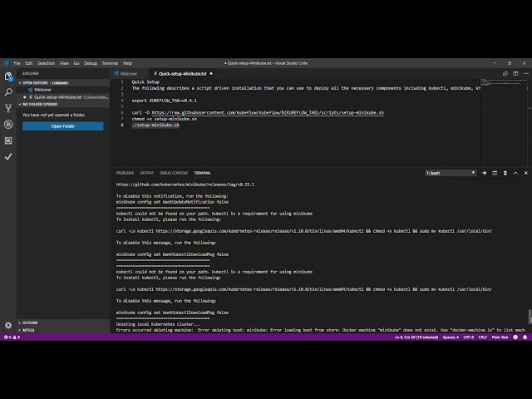Open minikube releases link in terminal
The width and height of the screenshot is (532, 399).
(x=185, y=185)
